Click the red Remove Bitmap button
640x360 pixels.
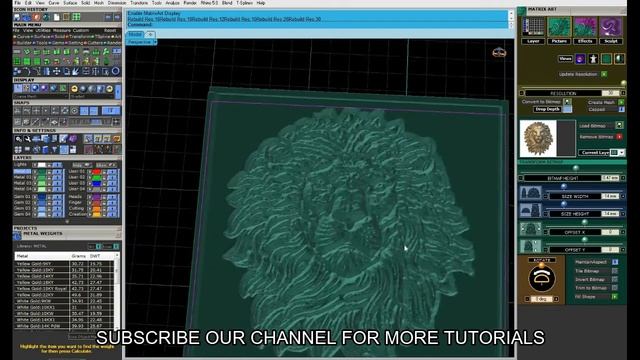pyautogui.click(x=619, y=137)
